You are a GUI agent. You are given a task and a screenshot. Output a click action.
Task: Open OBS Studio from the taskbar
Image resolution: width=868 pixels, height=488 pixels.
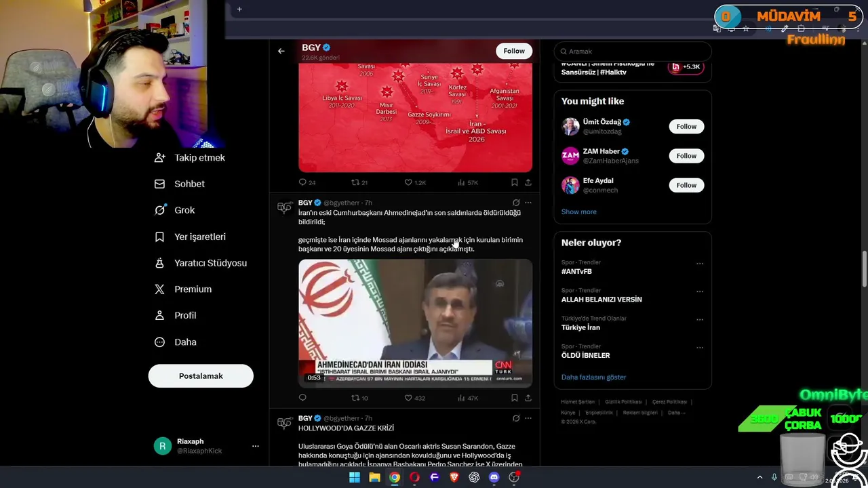[514, 478]
